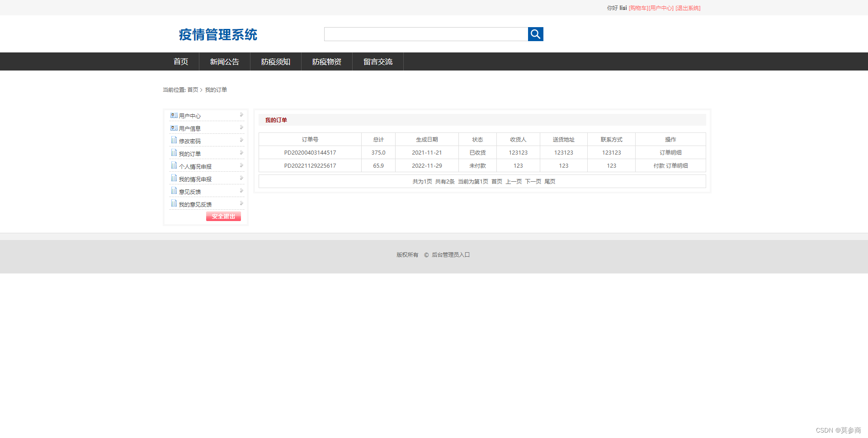868x438 pixels.
Task: Click order number PD20200403144517
Action: [310, 153]
